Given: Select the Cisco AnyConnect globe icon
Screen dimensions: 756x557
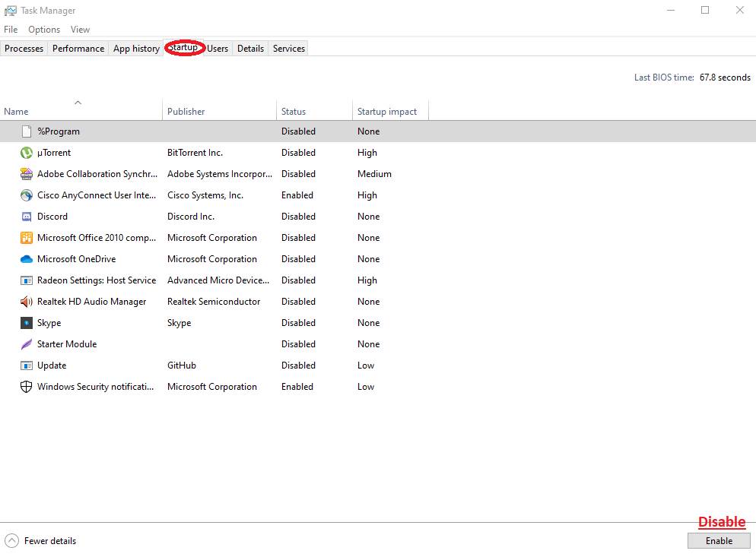Looking at the screenshot, I should pyautogui.click(x=27, y=195).
